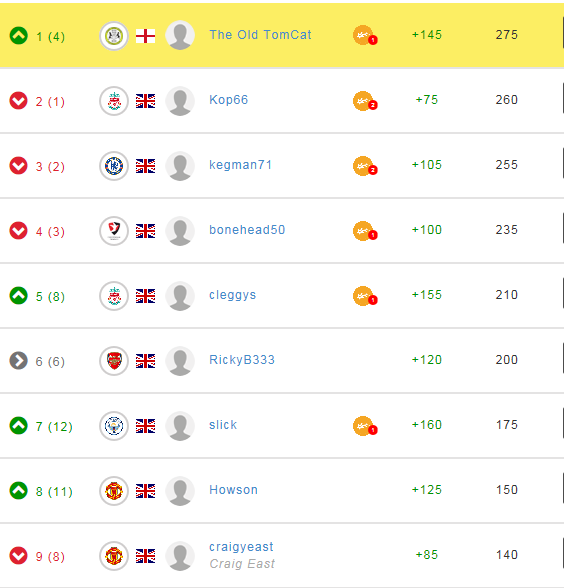This screenshot has height=588, width=564.
Task: Click the grey unchanged arrow at rank 6
Action: (18, 361)
